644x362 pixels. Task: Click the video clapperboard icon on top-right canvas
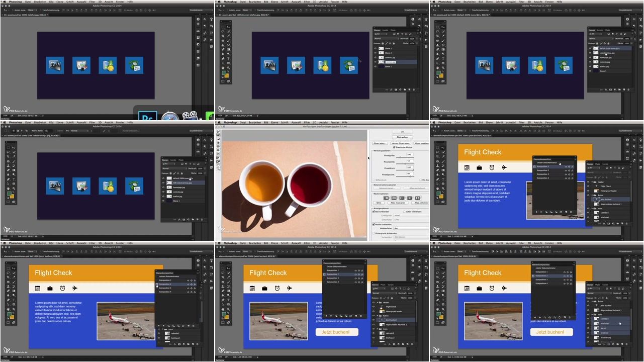[483, 65]
